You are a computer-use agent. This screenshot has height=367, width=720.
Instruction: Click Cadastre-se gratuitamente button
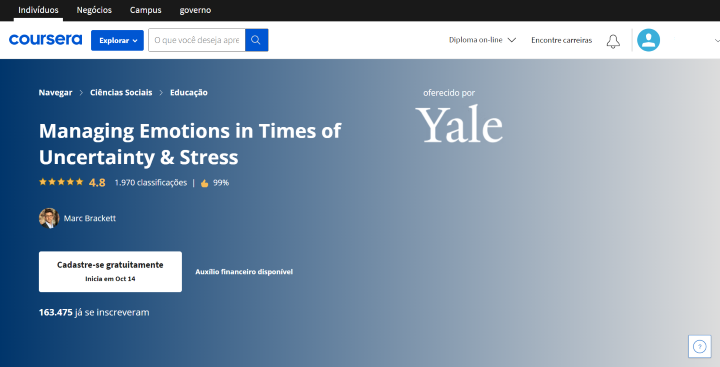tap(110, 271)
